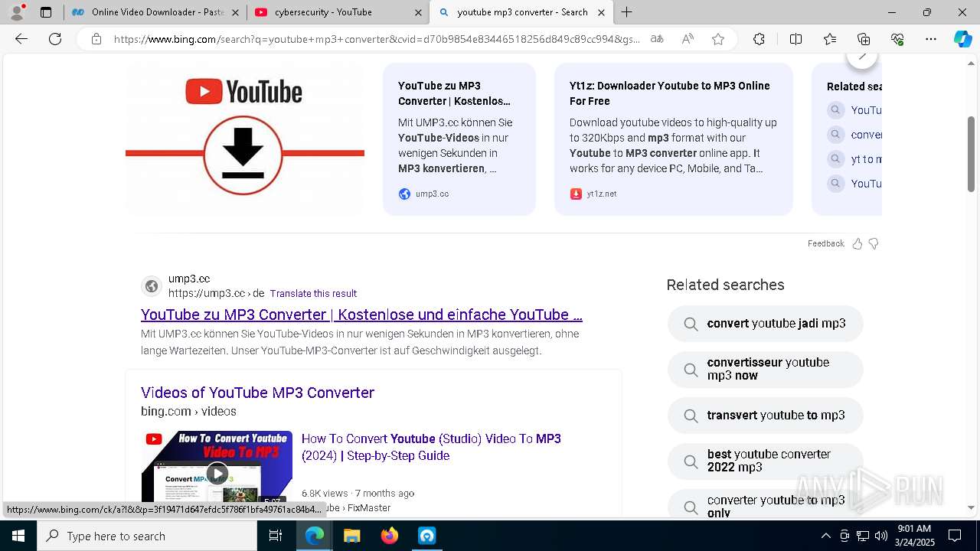Screen dimensions: 980x551
Task: Open the taskbar clock and date
Action: (914, 536)
